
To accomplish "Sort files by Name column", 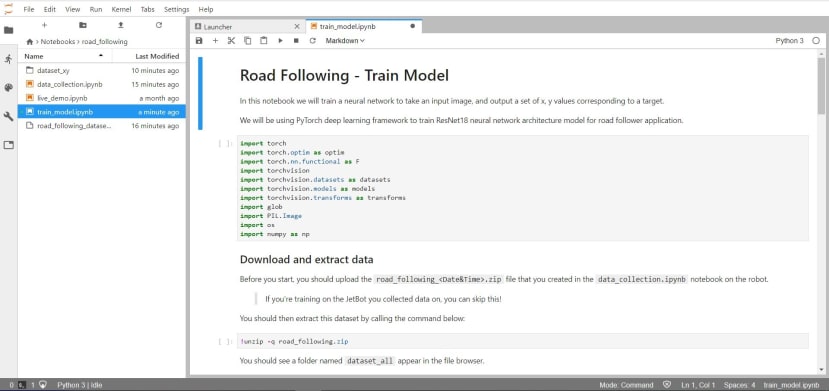I will (x=65, y=56).
